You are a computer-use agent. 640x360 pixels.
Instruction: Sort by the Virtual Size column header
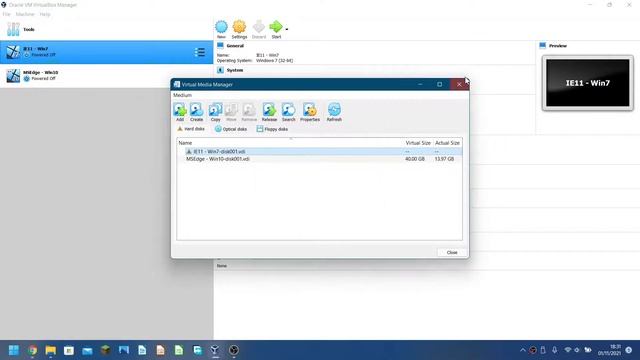pyautogui.click(x=418, y=143)
